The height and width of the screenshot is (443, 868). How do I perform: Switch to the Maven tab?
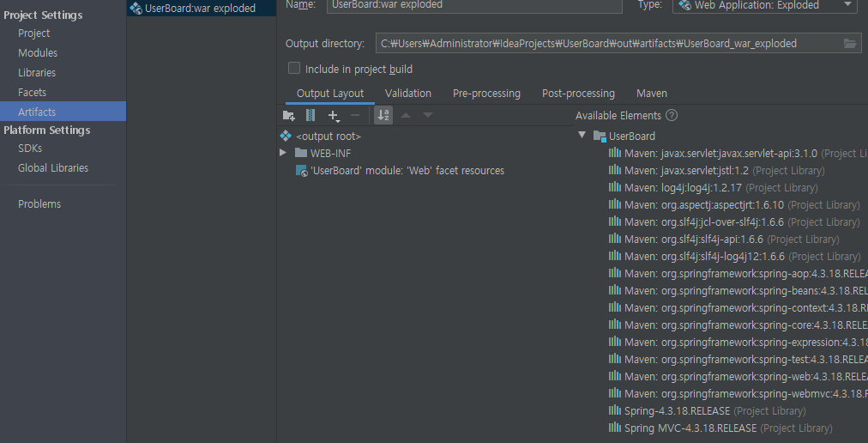[652, 93]
